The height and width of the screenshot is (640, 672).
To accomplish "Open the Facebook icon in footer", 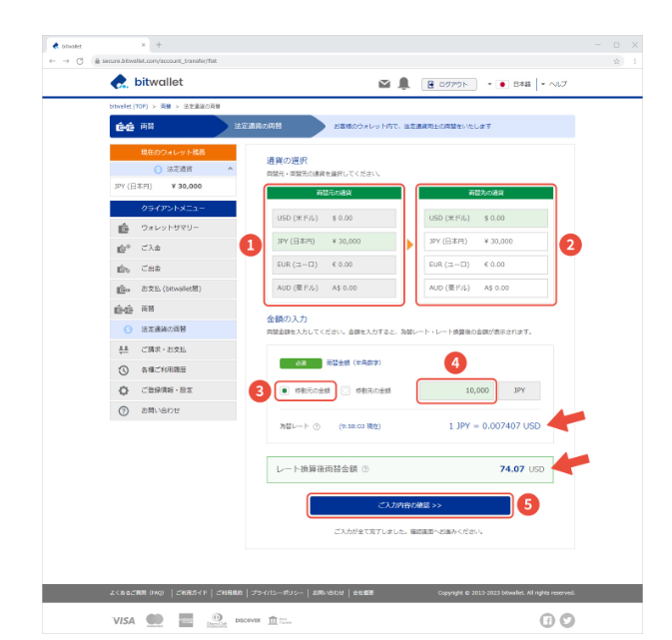I will tap(547, 620).
